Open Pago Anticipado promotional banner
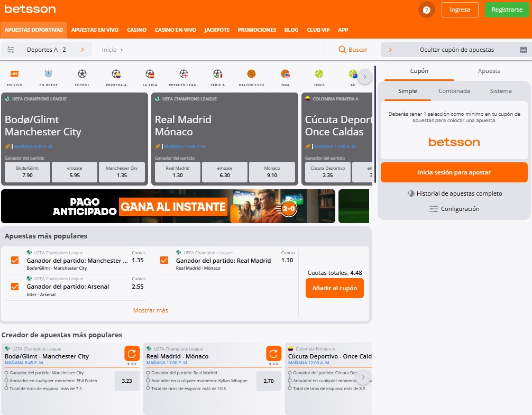 (x=168, y=206)
